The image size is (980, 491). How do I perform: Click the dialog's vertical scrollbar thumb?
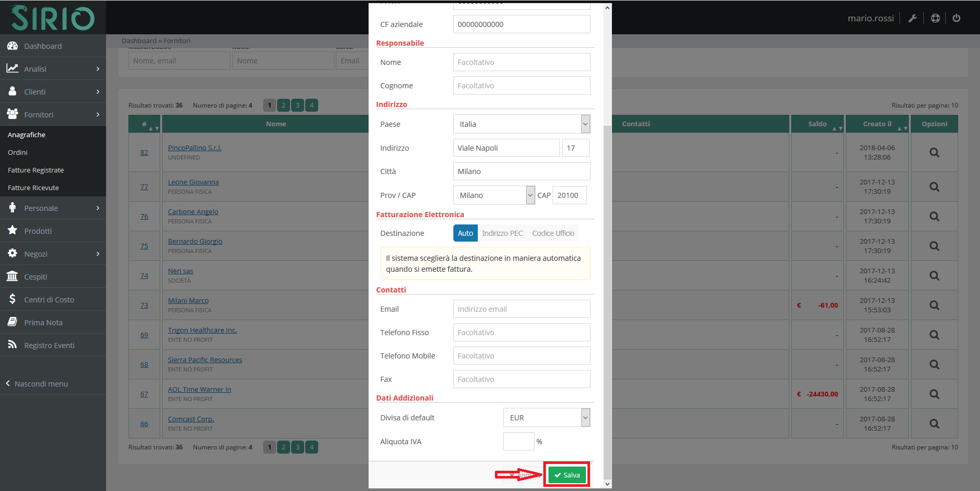pos(607,301)
